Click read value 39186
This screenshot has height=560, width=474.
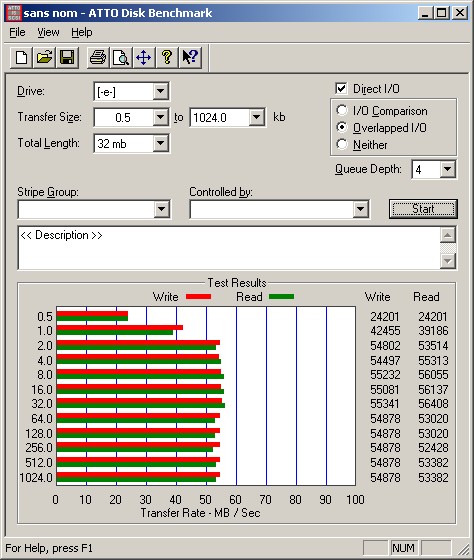pyautogui.click(x=433, y=331)
